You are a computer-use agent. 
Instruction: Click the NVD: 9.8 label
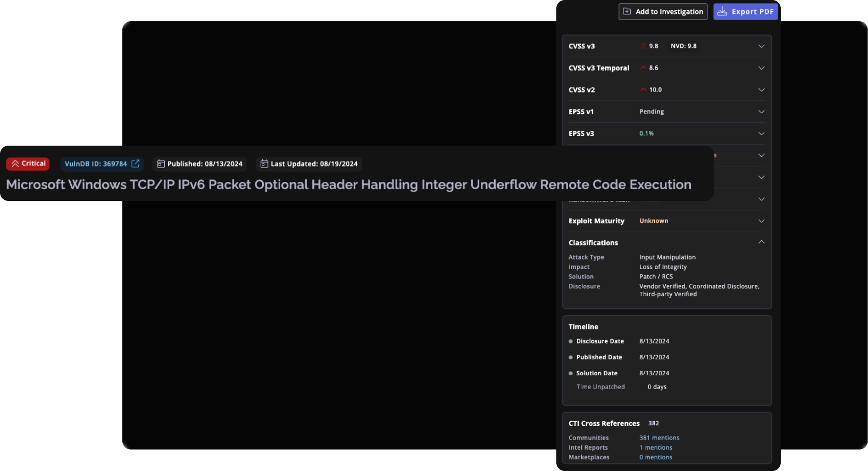click(683, 46)
